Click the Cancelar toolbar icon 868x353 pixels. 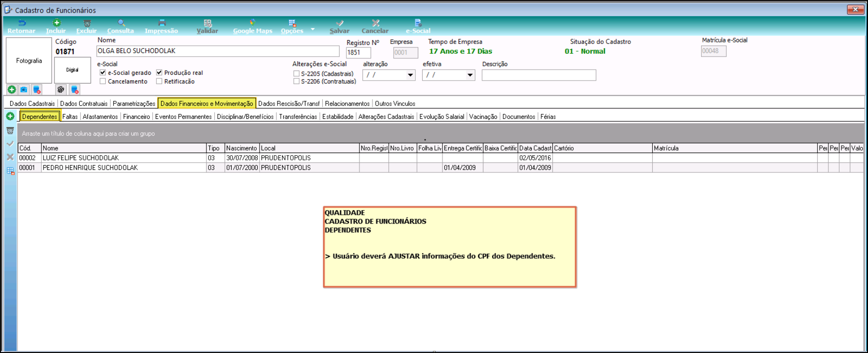pos(375,23)
